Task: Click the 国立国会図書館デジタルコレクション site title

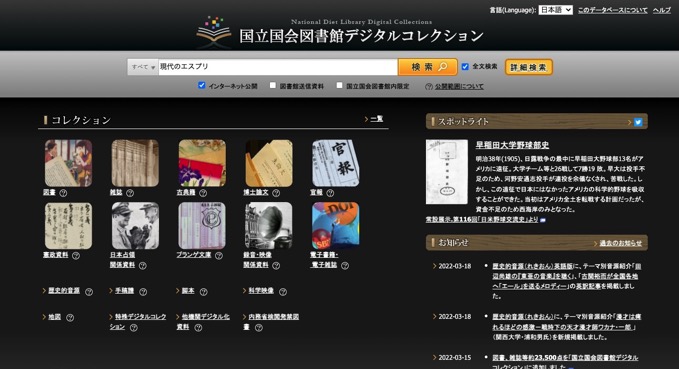Action: coord(361,36)
